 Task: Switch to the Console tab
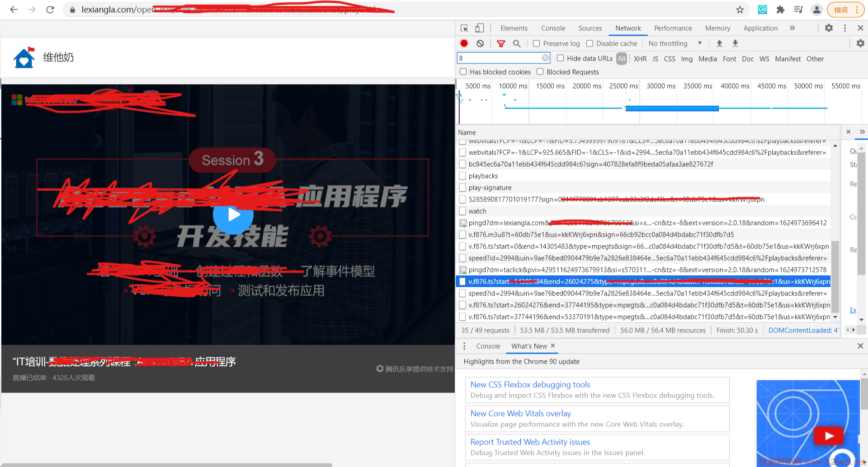click(553, 28)
